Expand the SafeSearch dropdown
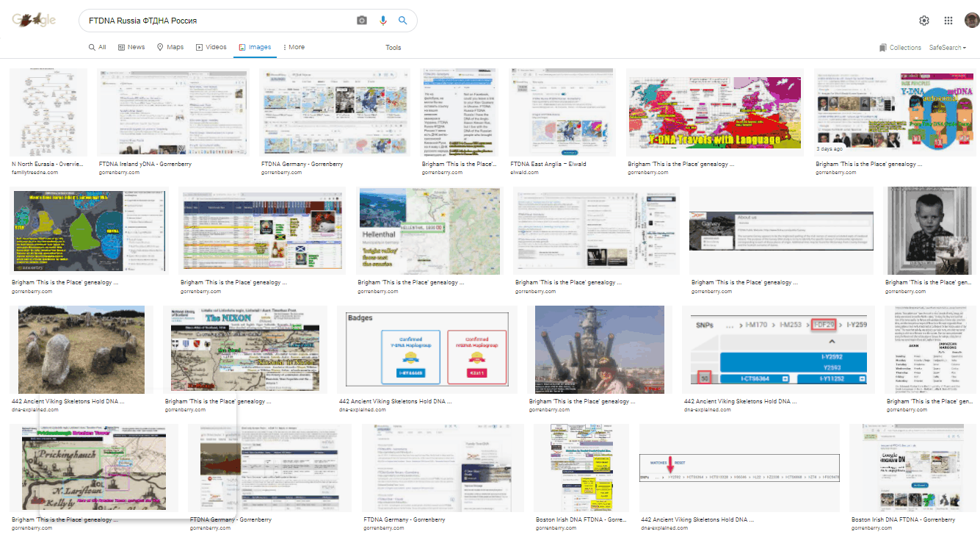The image size is (980, 540). coord(948,48)
